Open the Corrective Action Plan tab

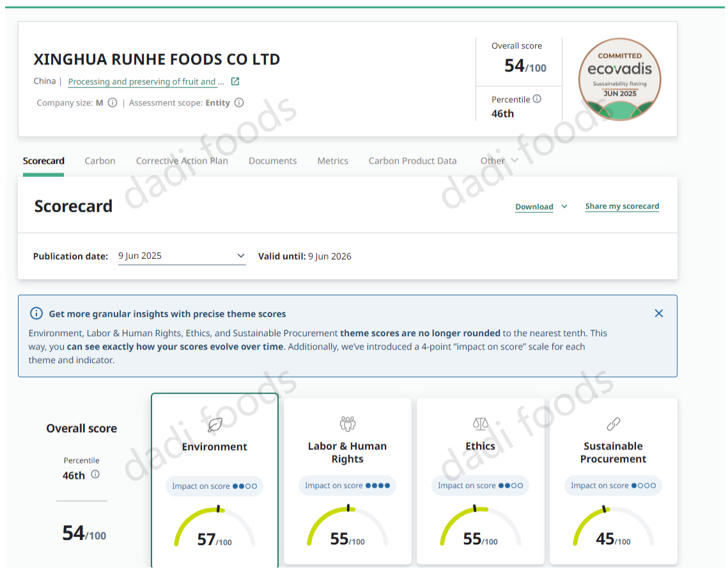[182, 161]
